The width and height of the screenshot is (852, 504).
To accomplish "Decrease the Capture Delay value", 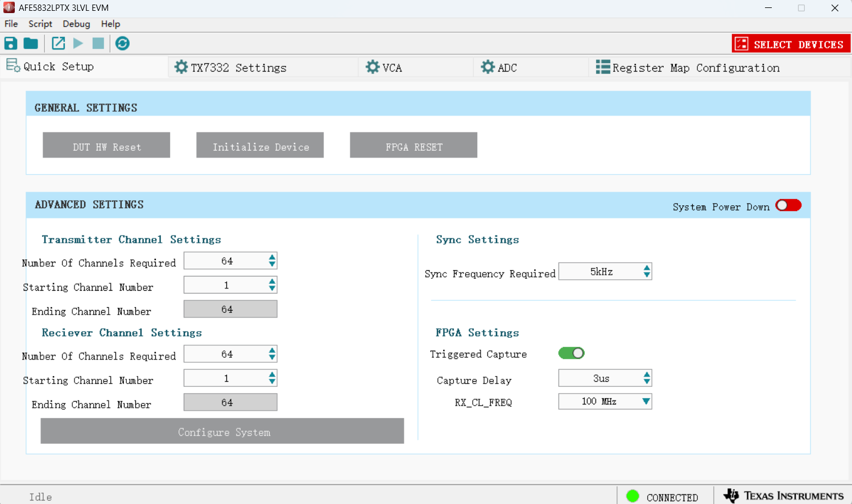I will coord(647,382).
